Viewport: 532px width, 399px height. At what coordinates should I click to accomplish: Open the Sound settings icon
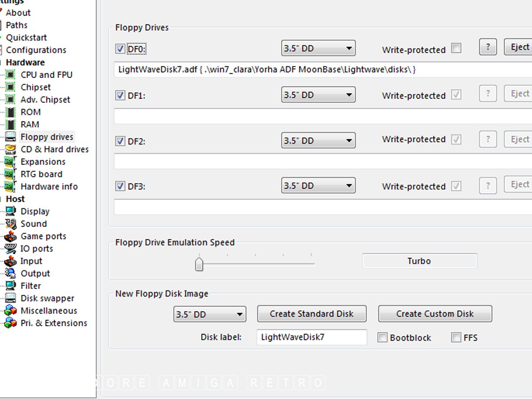[x=11, y=224]
